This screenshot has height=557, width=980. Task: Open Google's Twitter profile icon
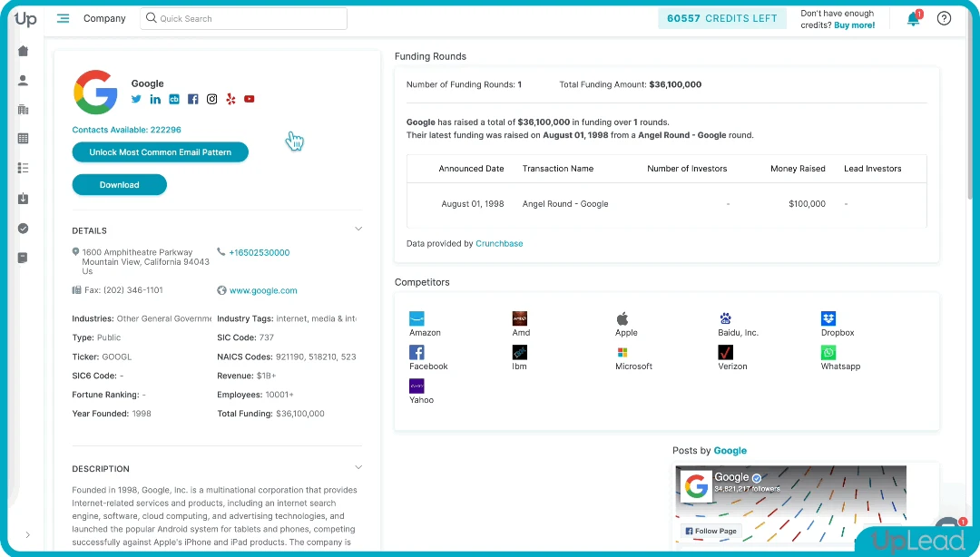click(136, 99)
